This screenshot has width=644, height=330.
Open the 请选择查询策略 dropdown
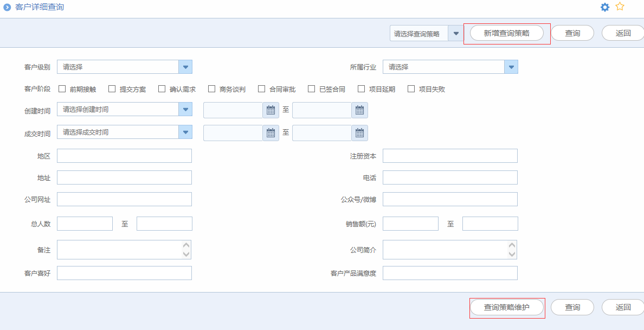456,33
